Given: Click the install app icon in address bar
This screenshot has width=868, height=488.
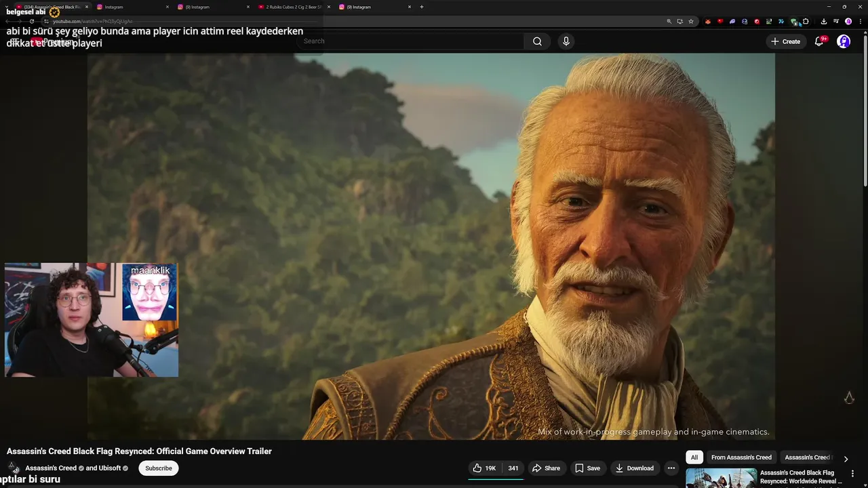Looking at the screenshot, I should (x=680, y=22).
